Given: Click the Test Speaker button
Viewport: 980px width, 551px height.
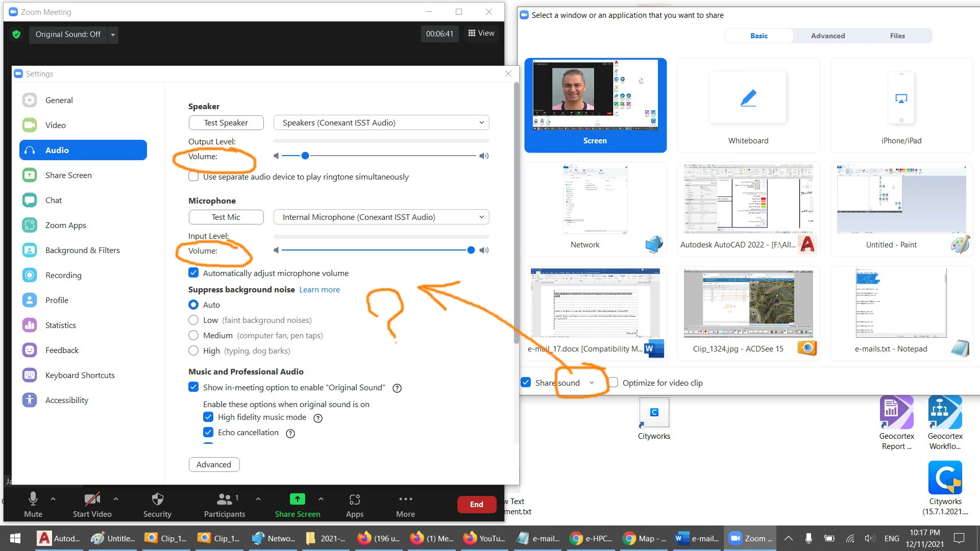Looking at the screenshot, I should click(226, 122).
